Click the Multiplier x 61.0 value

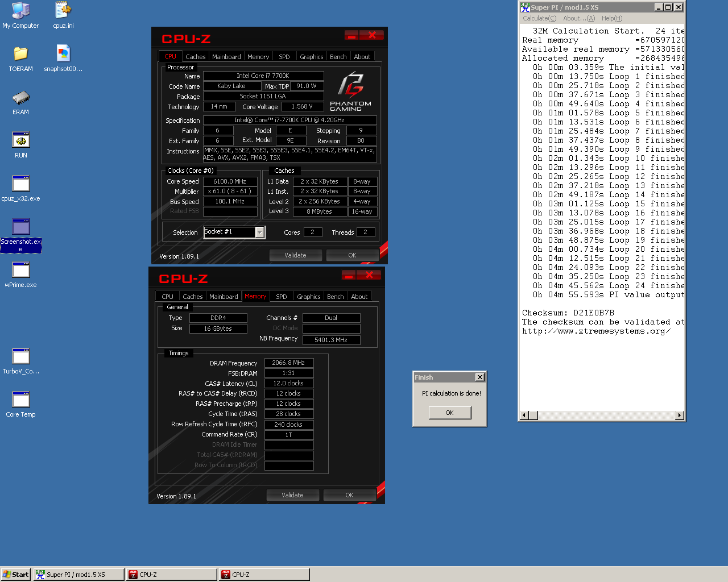click(230, 191)
